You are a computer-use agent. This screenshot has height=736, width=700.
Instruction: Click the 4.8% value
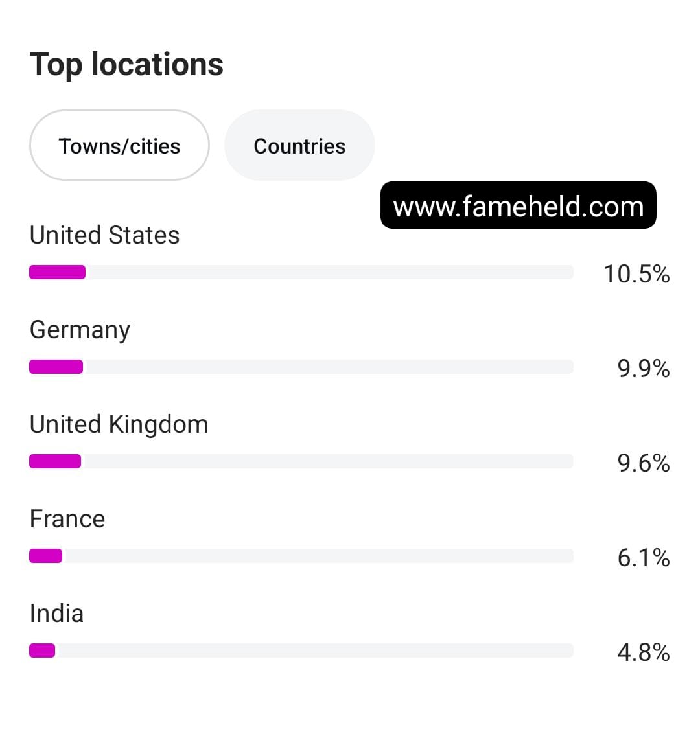click(x=643, y=652)
